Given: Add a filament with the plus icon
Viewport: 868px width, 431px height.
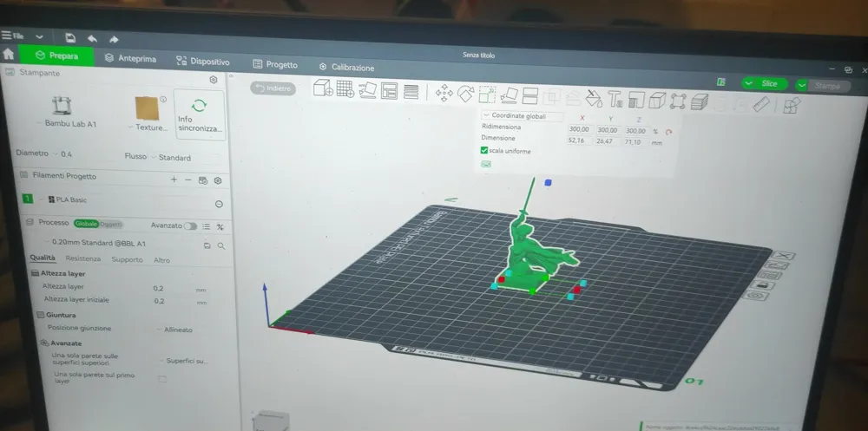Looking at the screenshot, I should [174, 180].
